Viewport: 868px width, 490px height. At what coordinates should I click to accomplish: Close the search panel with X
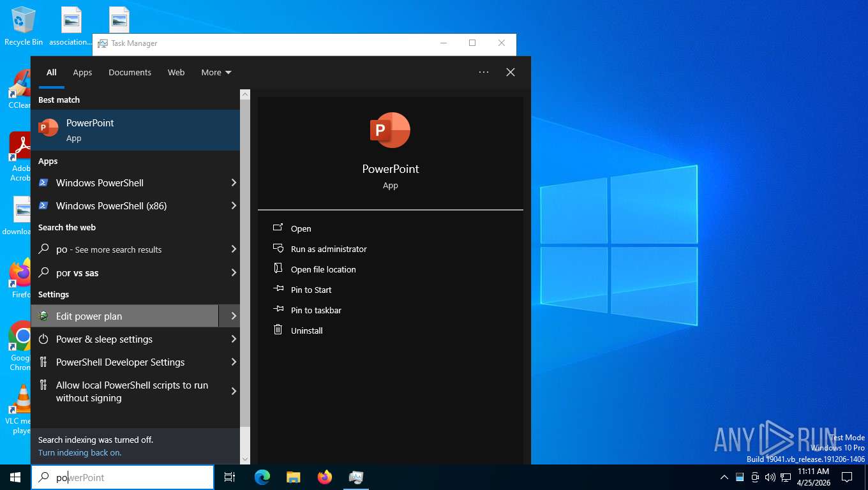pyautogui.click(x=511, y=72)
